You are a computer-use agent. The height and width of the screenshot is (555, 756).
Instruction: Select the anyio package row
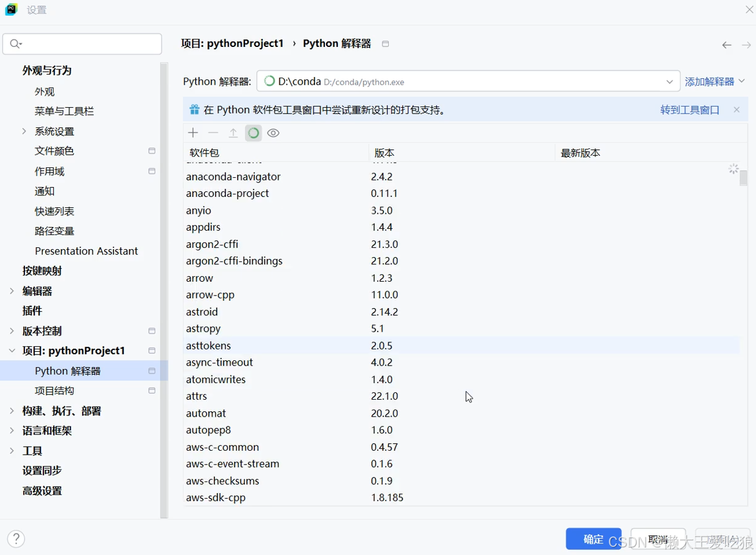[x=462, y=210]
